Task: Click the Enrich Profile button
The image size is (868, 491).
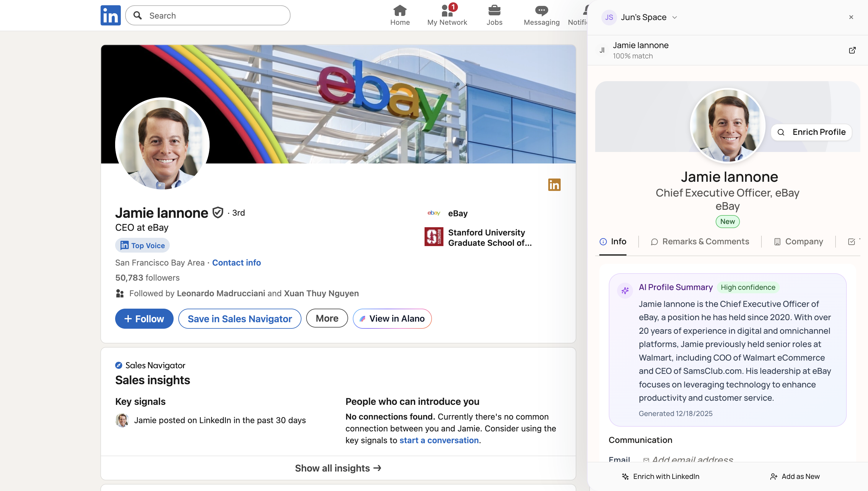Action: [x=811, y=132]
